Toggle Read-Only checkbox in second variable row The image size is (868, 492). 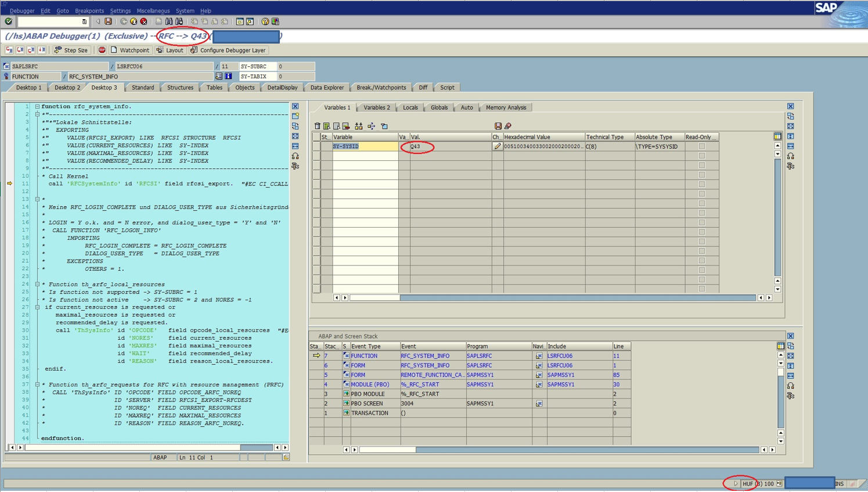[701, 156]
